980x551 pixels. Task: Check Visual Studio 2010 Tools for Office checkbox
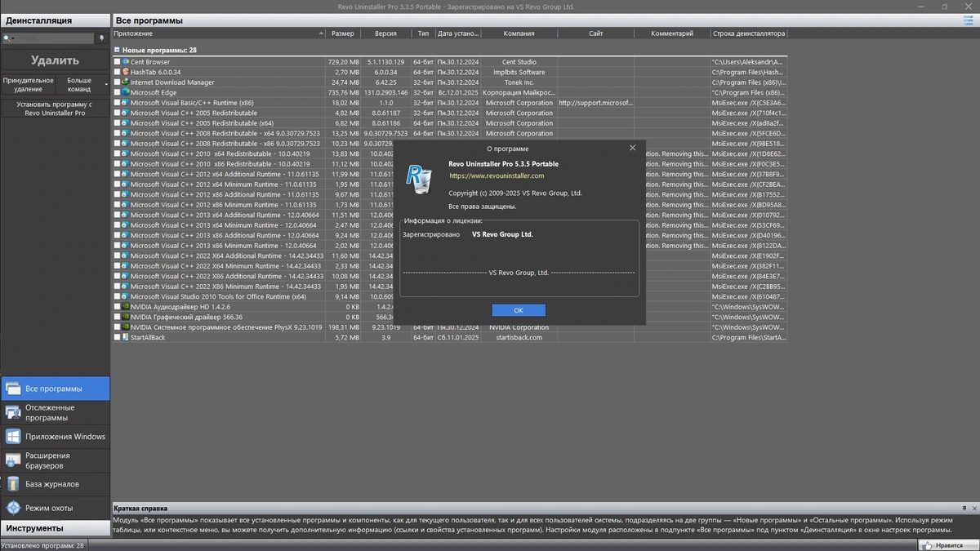(117, 296)
